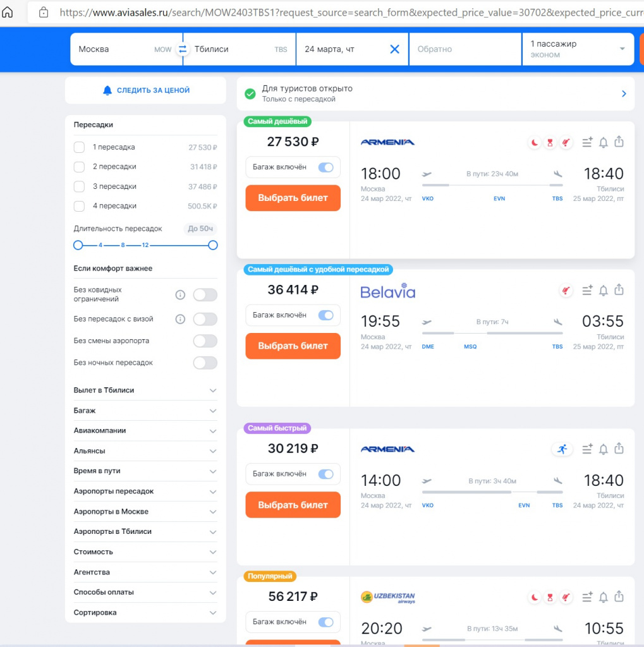
Task: Open the tourist info arrow chevron
Action: [624, 94]
